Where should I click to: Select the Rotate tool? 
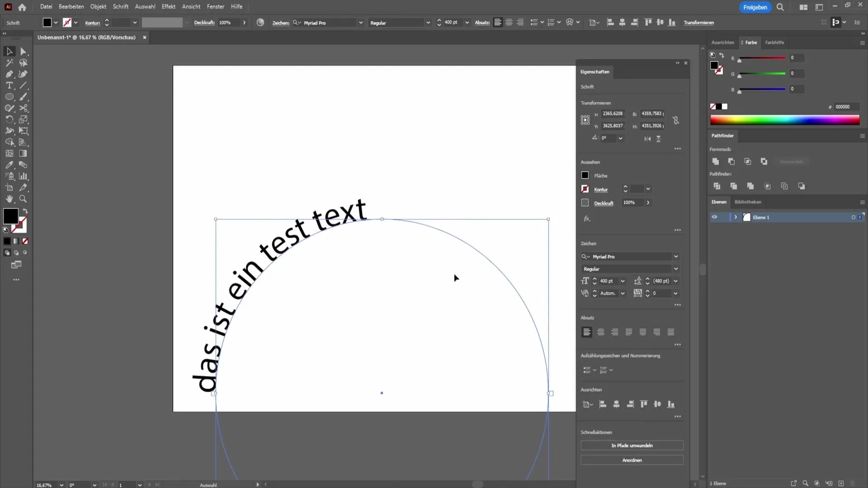click(x=9, y=119)
